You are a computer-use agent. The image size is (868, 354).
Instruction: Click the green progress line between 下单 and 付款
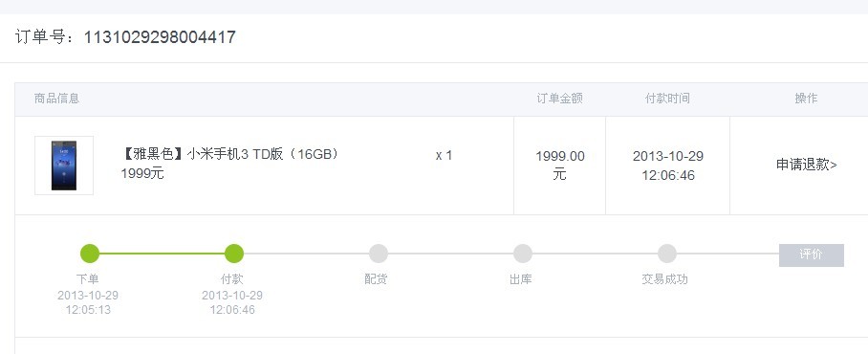point(162,254)
